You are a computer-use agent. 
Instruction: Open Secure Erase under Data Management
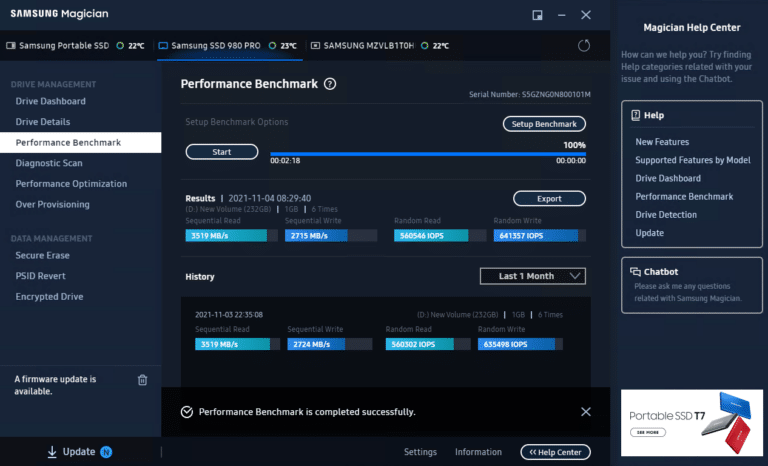pos(43,255)
